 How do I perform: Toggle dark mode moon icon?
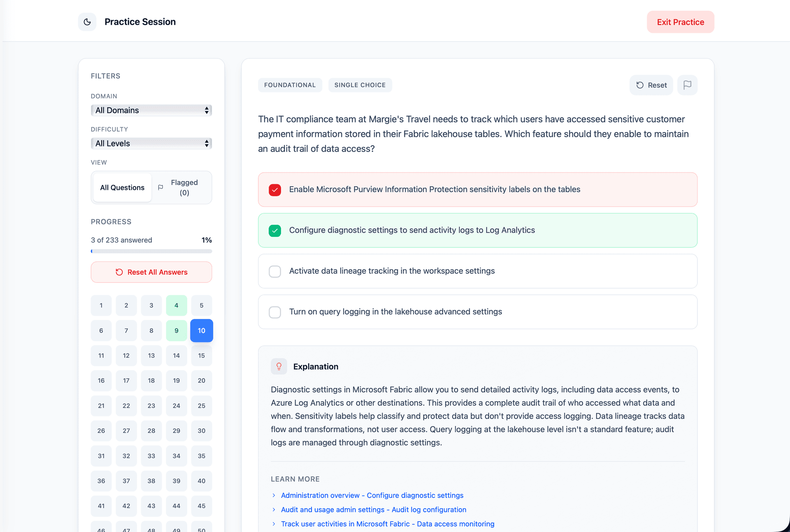click(x=87, y=22)
